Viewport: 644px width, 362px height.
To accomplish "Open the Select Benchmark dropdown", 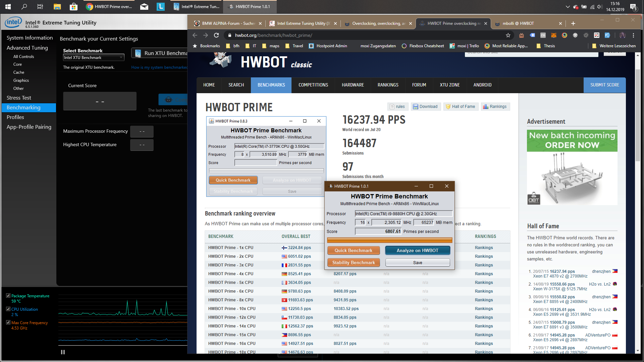I will pos(94,58).
